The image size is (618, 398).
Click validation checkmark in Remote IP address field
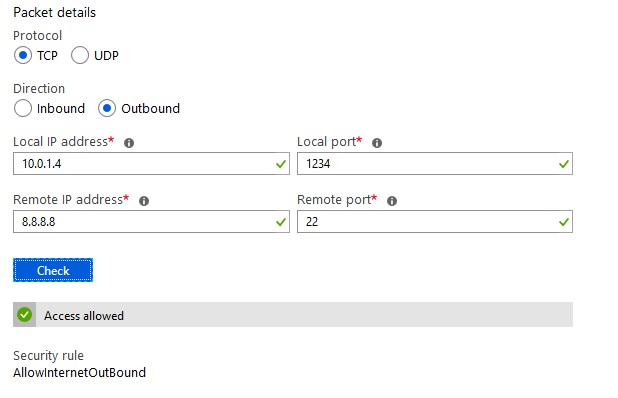click(281, 222)
